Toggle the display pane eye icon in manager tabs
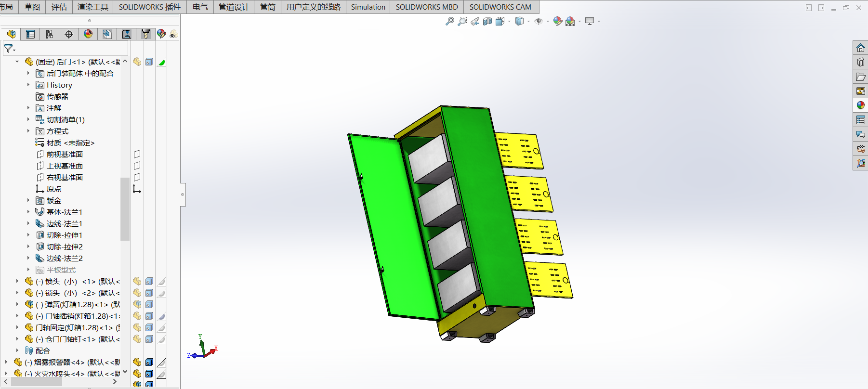 (x=173, y=34)
